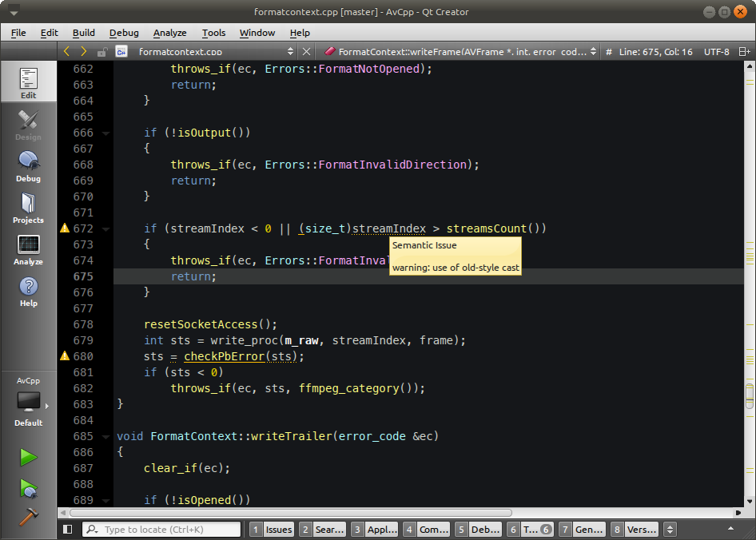Open the Build menu
Image resolution: width=756 pixels, height=540 pixels.
click(83, 33)
